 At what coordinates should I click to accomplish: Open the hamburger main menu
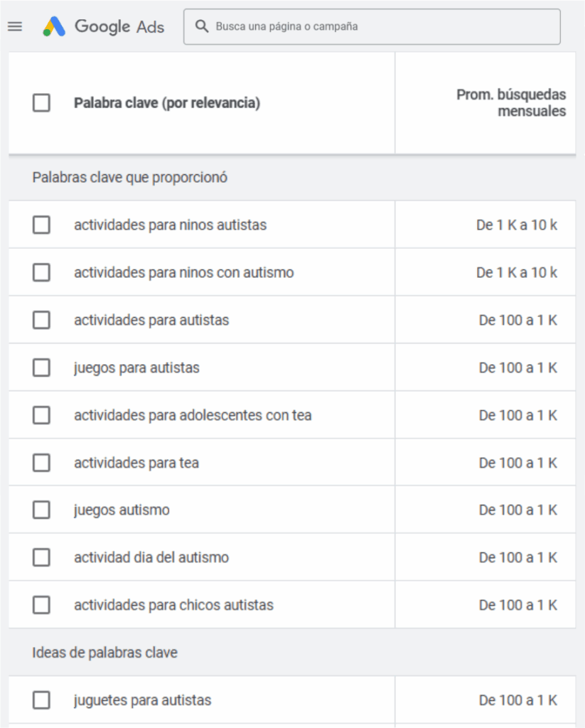tap(15, 27)
